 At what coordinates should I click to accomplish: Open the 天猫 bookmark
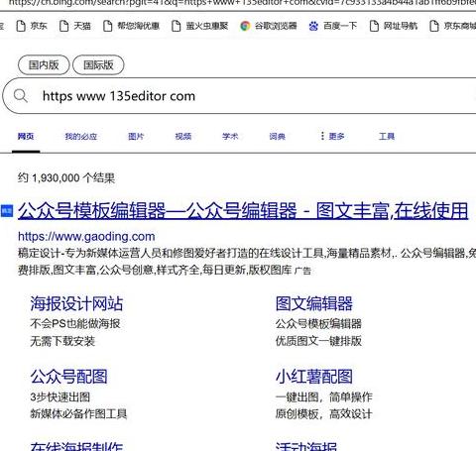point(75,26)
